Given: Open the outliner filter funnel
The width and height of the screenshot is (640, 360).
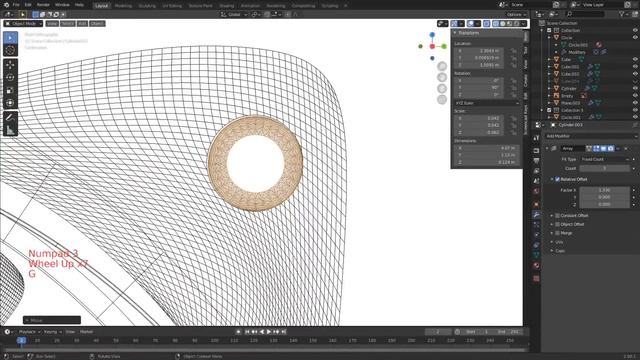Looking at the screenshot, I should pos(622,14).
